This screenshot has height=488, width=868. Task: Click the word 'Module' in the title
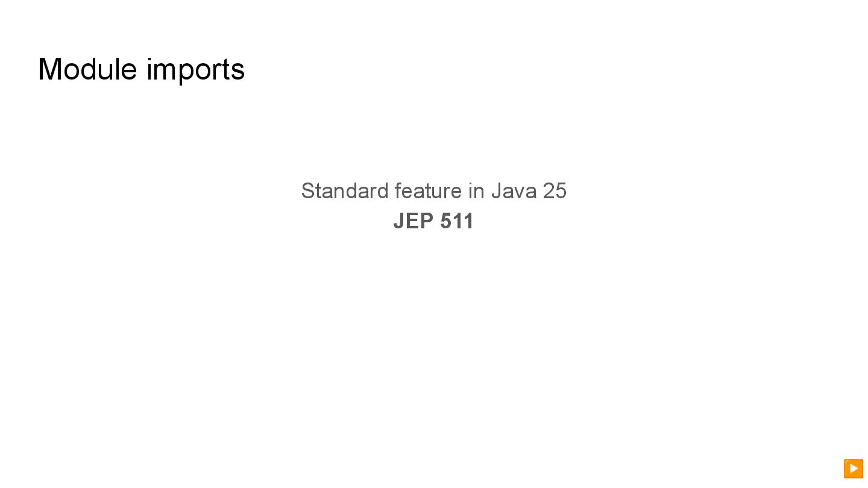click(87, 69)
